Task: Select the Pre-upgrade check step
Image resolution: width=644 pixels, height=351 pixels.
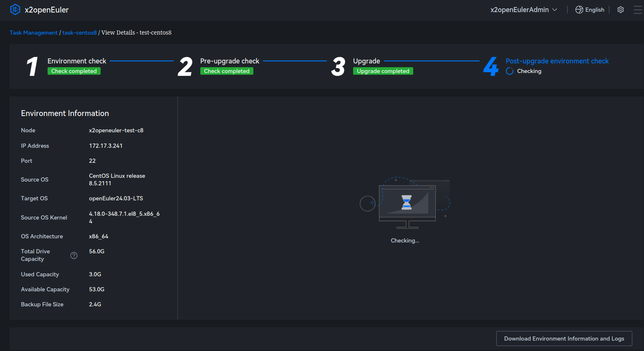Action: 230,61
